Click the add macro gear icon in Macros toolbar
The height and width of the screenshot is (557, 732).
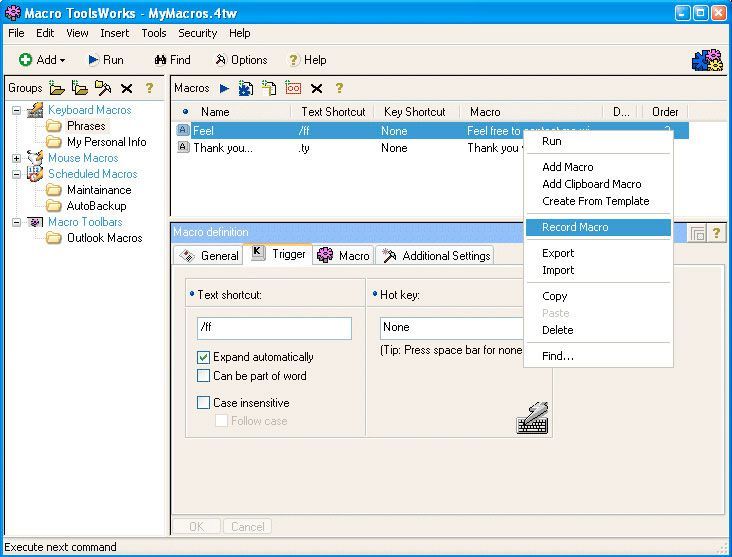(246, 88)
